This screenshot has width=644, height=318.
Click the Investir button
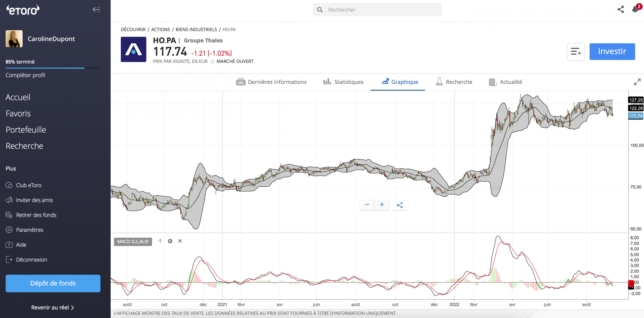(612, 51)
